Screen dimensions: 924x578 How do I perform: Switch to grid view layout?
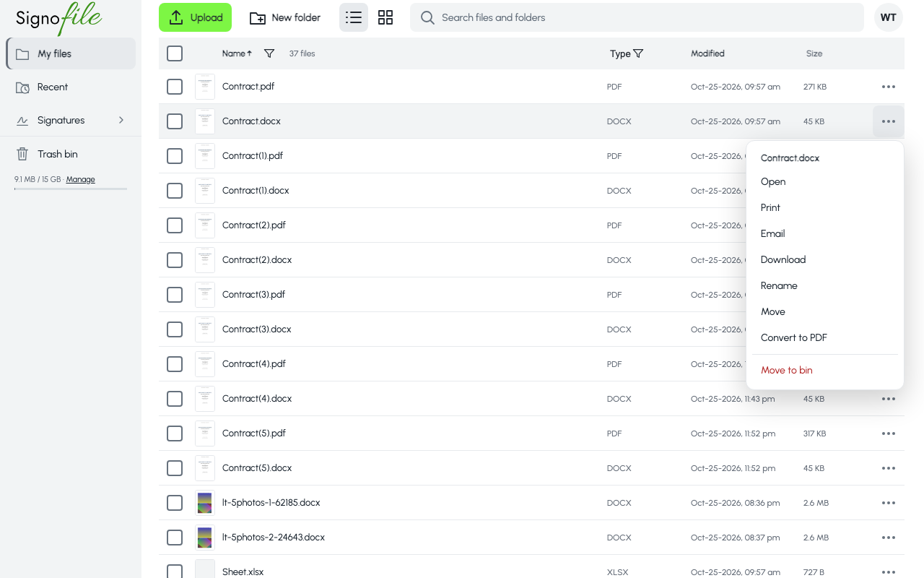click(x=385, y=17)
